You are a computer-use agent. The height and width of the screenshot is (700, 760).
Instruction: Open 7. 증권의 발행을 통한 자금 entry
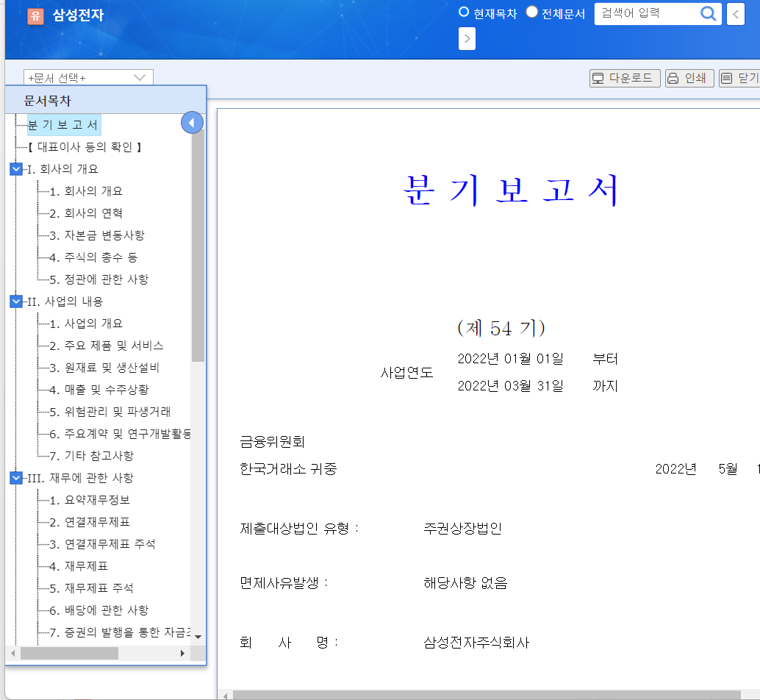(121, 632)
